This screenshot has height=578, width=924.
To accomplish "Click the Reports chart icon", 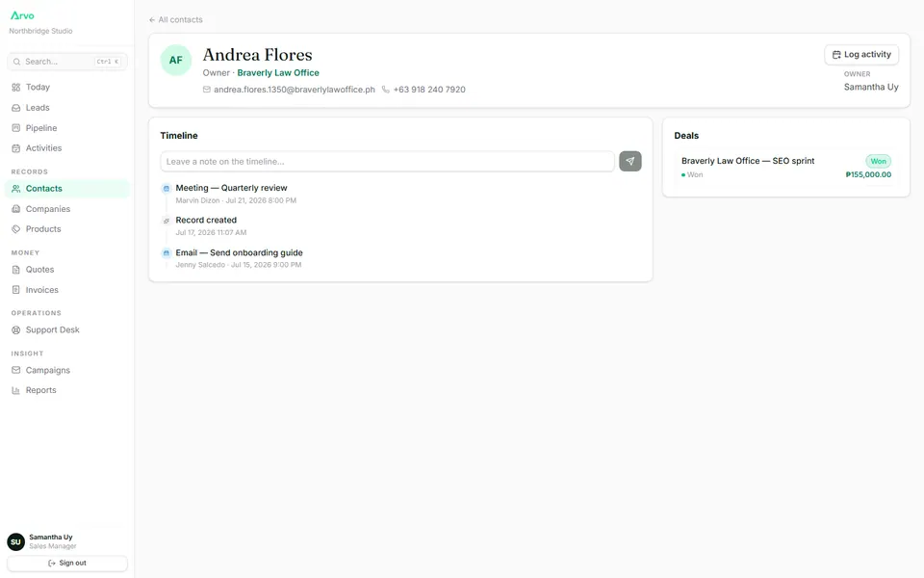I will pyautogui.click(x=16, y=390).
